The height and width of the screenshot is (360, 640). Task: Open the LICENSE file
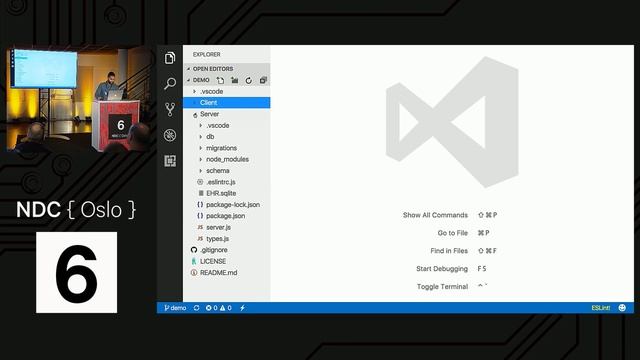click(227, 261)
